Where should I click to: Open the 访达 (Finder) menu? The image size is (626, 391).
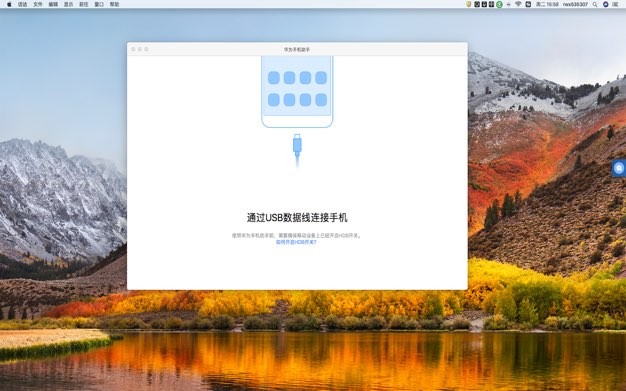[x=22, y=4]
